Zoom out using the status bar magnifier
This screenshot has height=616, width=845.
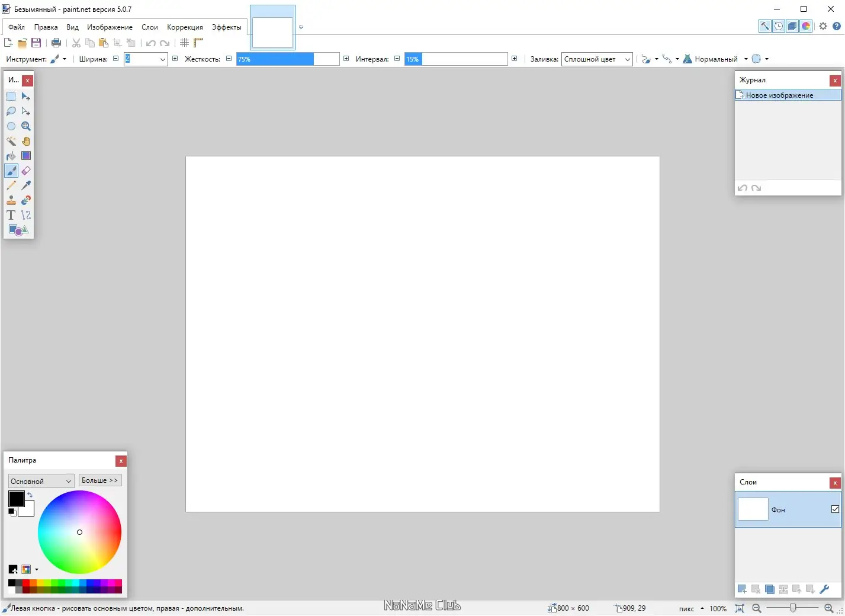click(x=756, y=608)
